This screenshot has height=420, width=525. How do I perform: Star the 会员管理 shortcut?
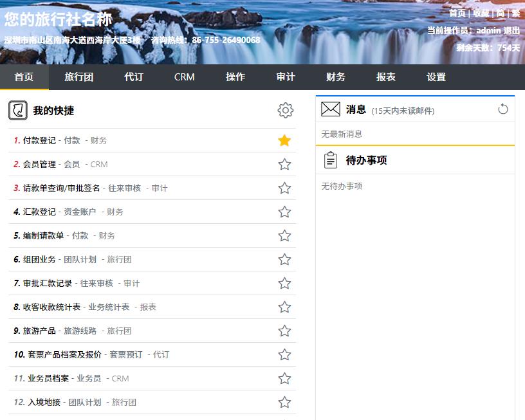point(284,164)
